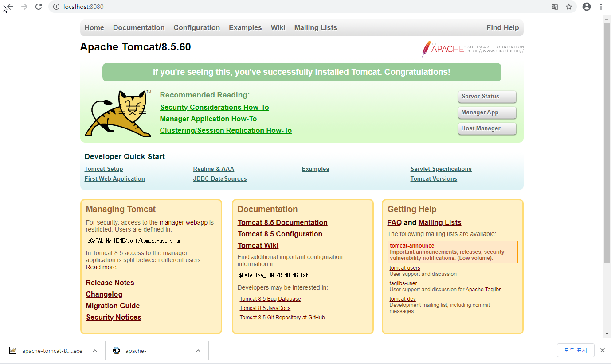Open the manager webapp link
611x364 pixels.
click(x=184, y=222)
